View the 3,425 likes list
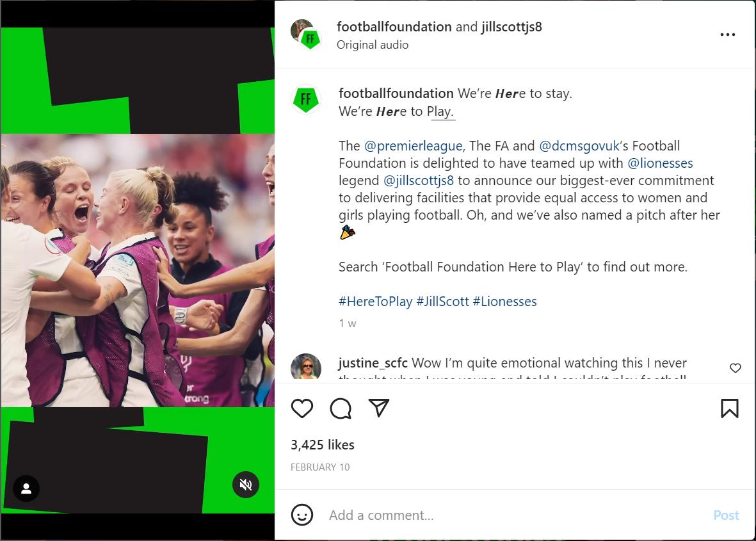The image size is (756, 541). click(x=322, y=444)
